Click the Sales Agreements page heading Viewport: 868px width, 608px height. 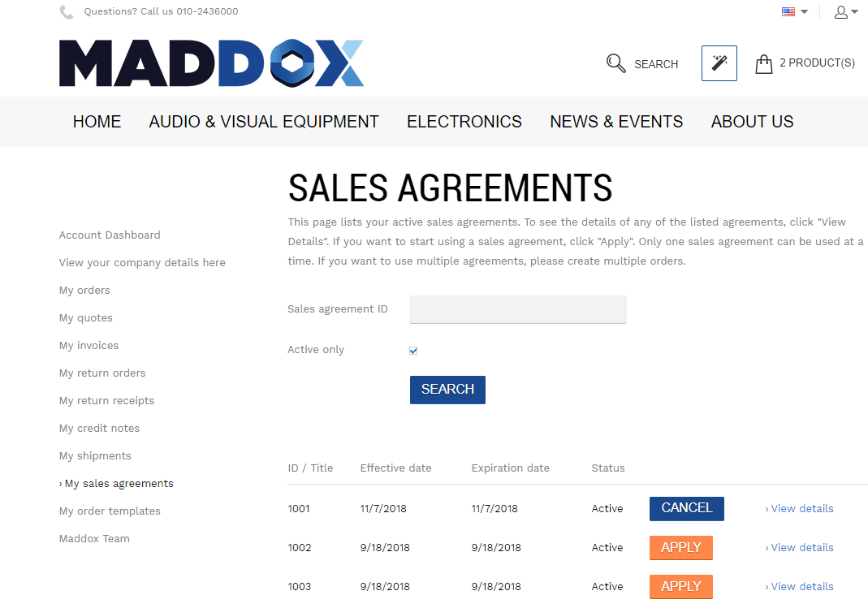click(450, 188)
